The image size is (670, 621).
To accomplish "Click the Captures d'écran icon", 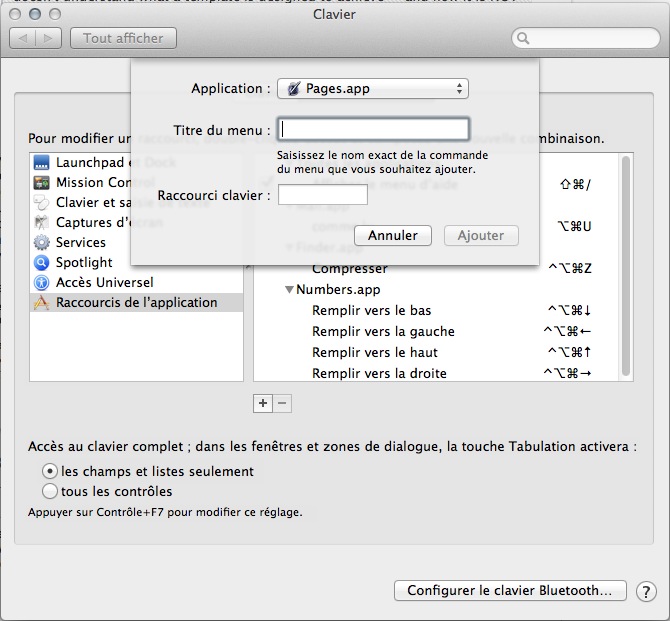I will click(41, 222).
